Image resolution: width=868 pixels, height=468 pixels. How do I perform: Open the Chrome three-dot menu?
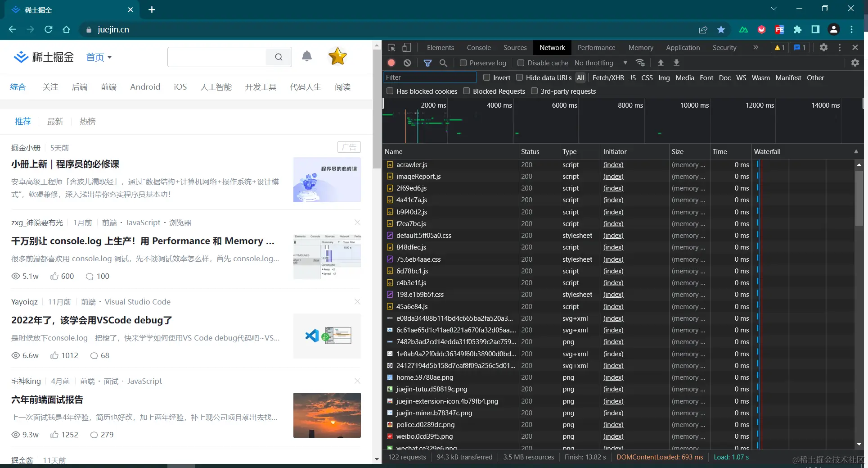(x=851, y=29)
